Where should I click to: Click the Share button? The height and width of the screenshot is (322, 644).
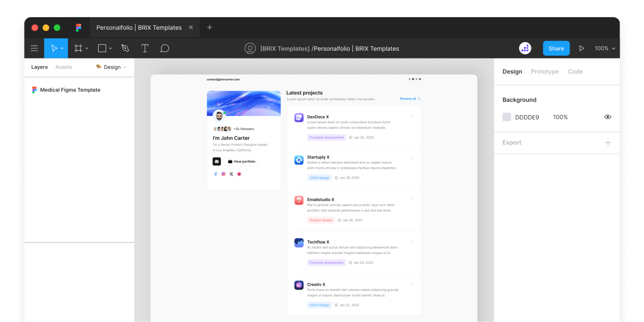(556, 48)
